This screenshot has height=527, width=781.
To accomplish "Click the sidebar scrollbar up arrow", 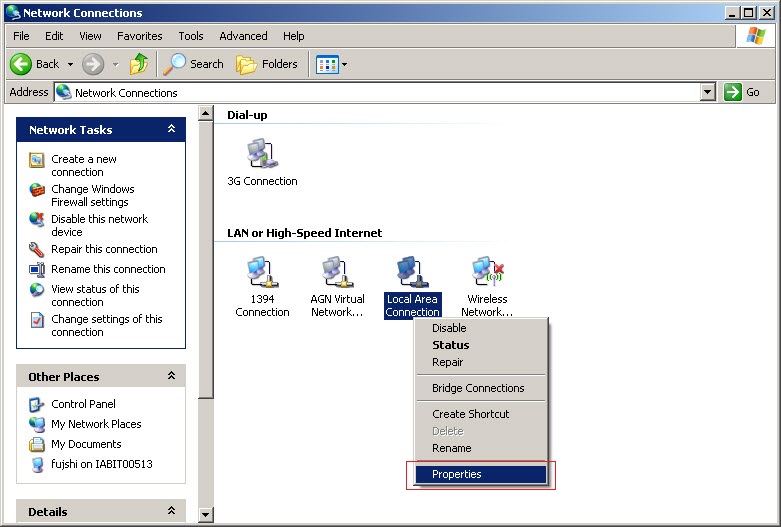I will click(205, 113).
